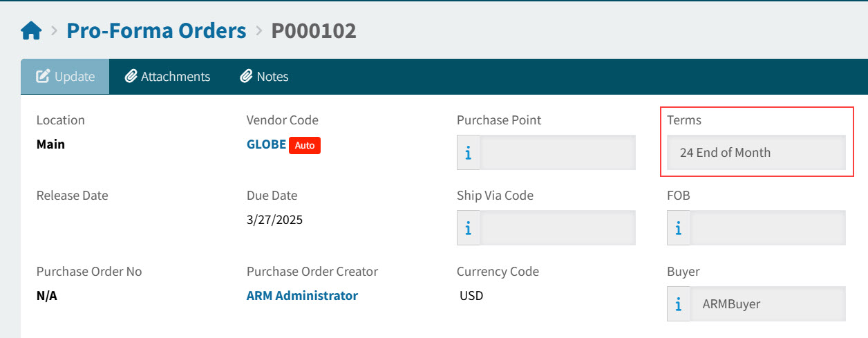Viewport: 868px width, 338px height.
Task: Click the Buyer field containing ARMBuyer
Action: point(768,304)
